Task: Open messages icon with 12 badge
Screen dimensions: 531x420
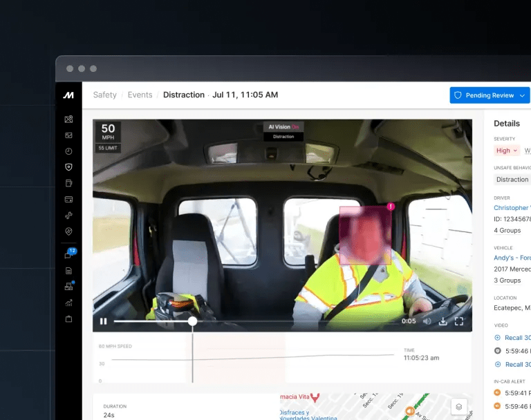Action: coord(68,256)
